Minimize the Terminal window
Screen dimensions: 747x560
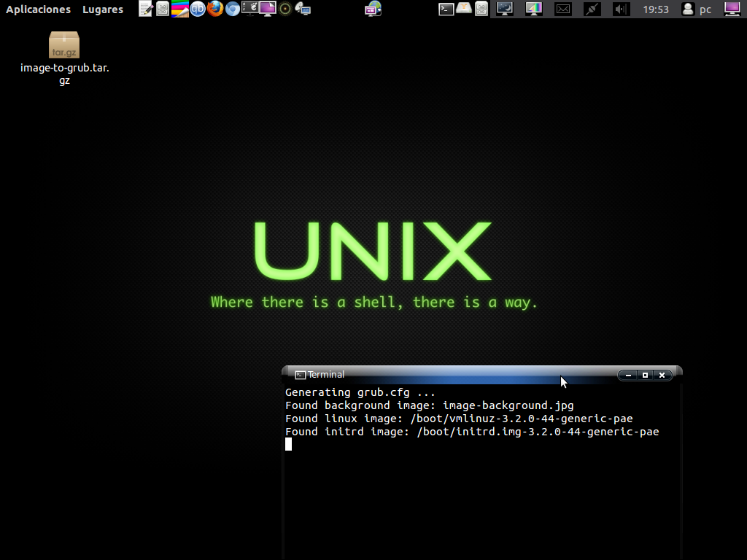[628, 376]
